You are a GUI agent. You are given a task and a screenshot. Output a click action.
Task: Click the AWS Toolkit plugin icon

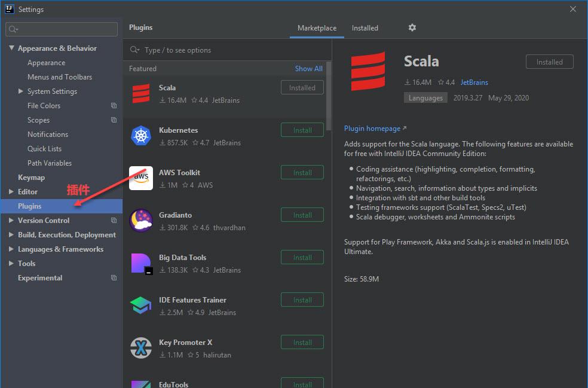(x=141, y=178)
